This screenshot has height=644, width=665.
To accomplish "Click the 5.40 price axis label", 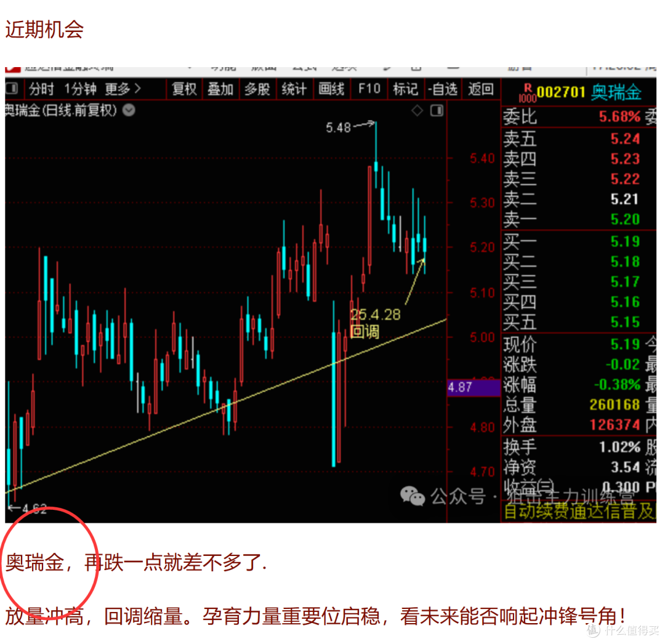I will [x=482, y=159].
